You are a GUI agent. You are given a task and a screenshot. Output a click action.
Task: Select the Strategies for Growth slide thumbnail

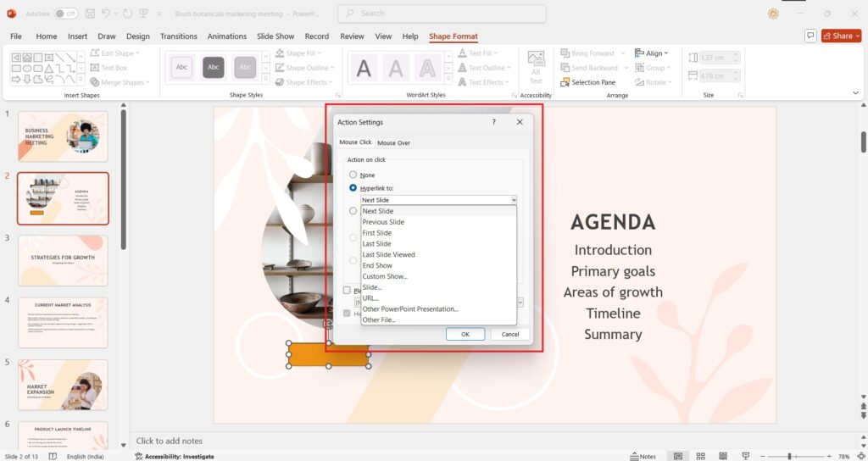63,261
